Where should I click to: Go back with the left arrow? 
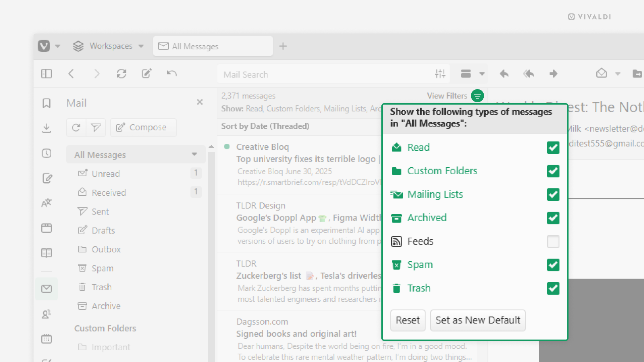pos(71,74)
